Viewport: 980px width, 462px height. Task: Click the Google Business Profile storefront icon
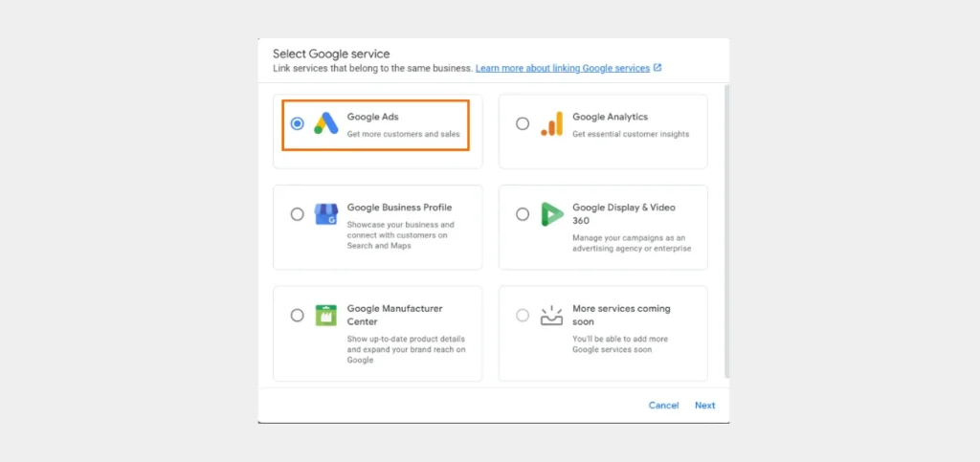click(x=325, y=214)
